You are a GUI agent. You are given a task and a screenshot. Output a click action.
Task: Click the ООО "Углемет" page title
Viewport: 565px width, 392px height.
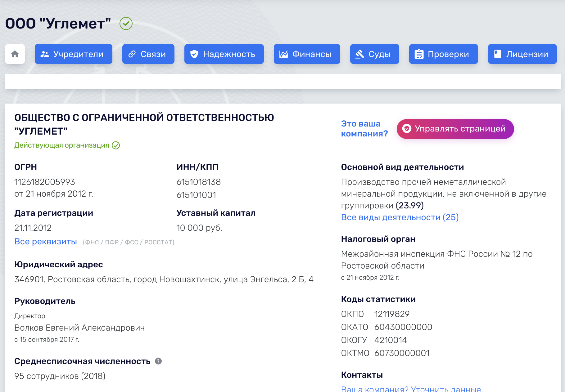coord(58,24)
